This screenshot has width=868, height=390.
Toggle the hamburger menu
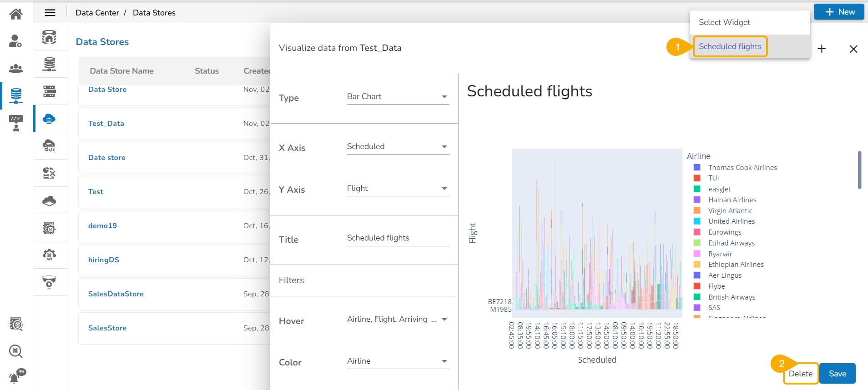(50, 13)
